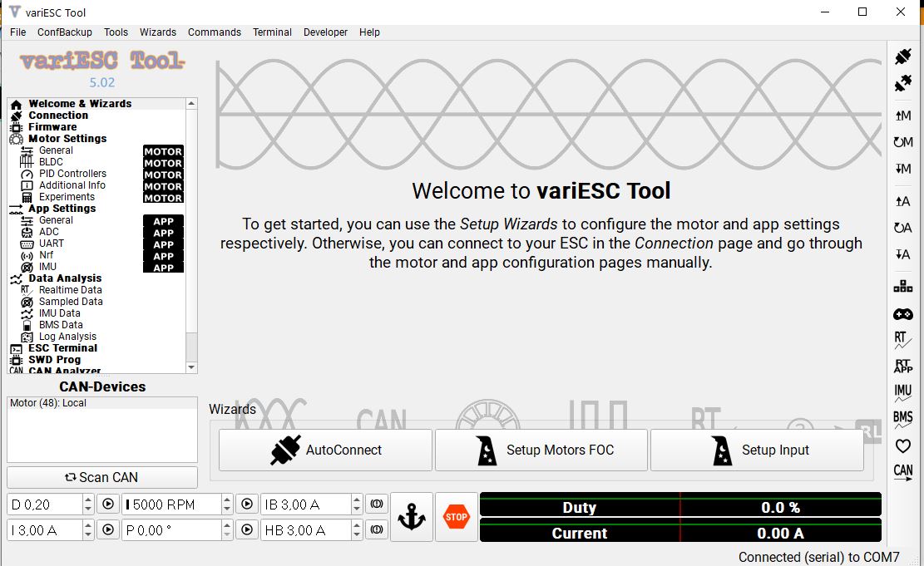Click the connect plug icon in right toolbar
The height and width of the screenshot is (566, 924).
coord(902,57)
